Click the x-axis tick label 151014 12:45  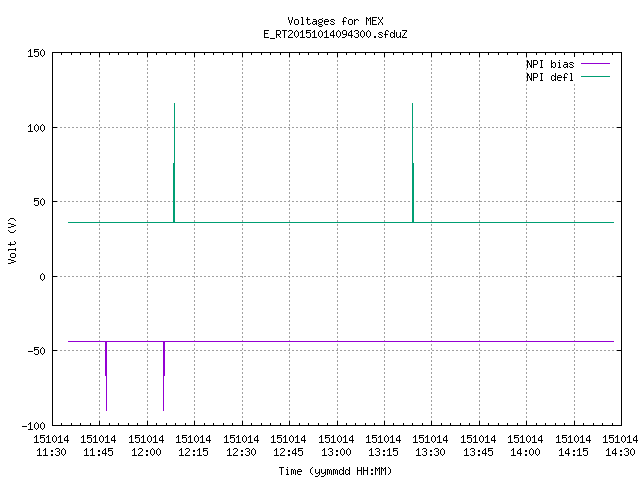(288, 446)
